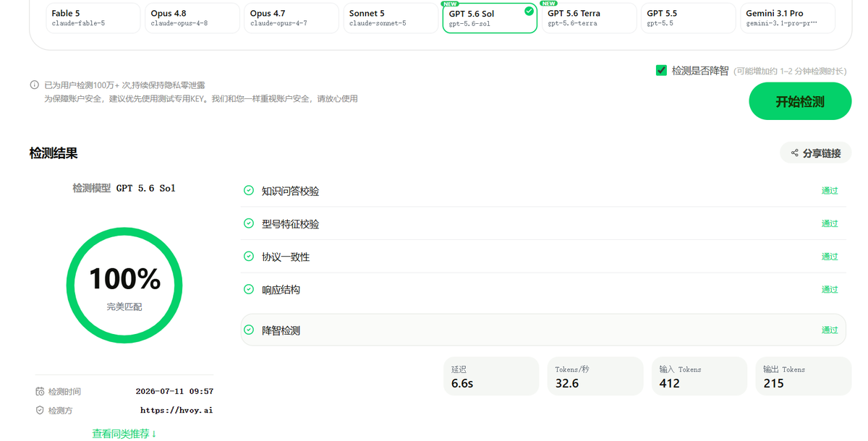Expand the 型号特征校验 result row

[x=543, y=224]
